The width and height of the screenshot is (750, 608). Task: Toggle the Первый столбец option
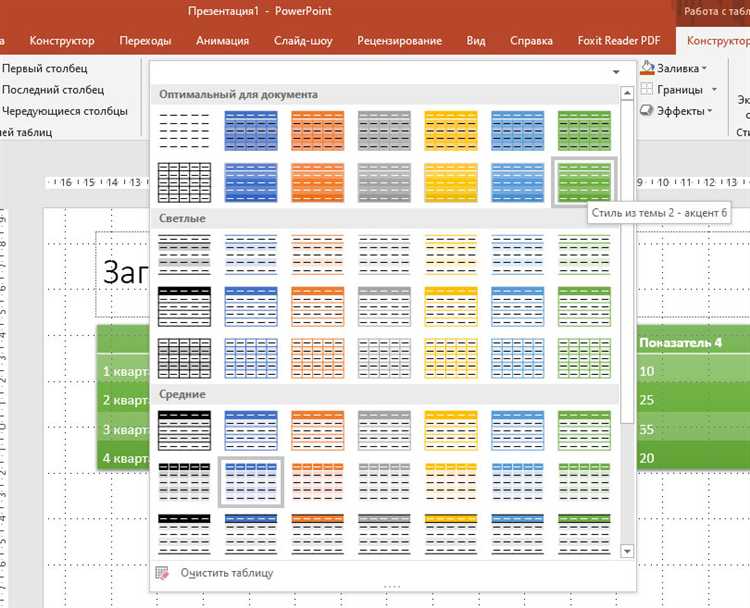click(44, 68)
